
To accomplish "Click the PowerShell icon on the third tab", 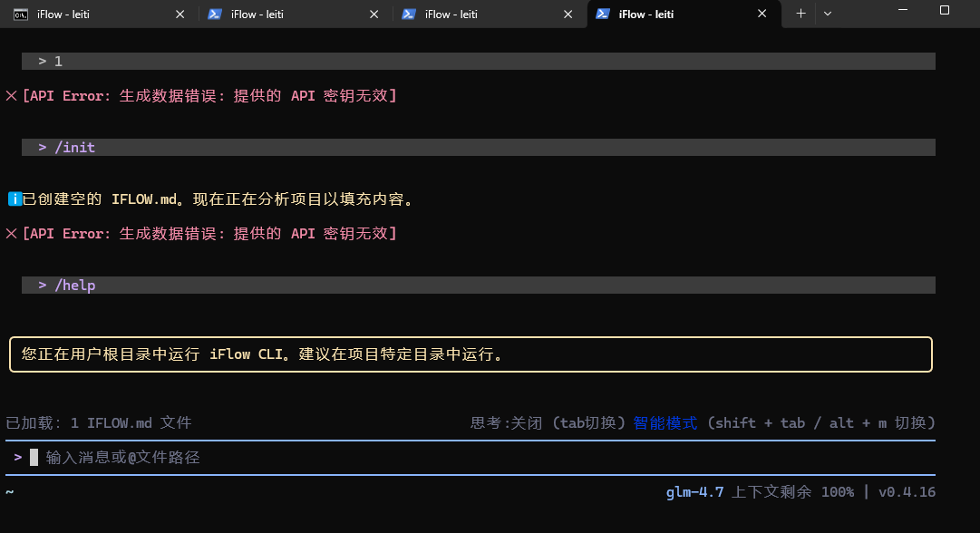I will 409,15.
